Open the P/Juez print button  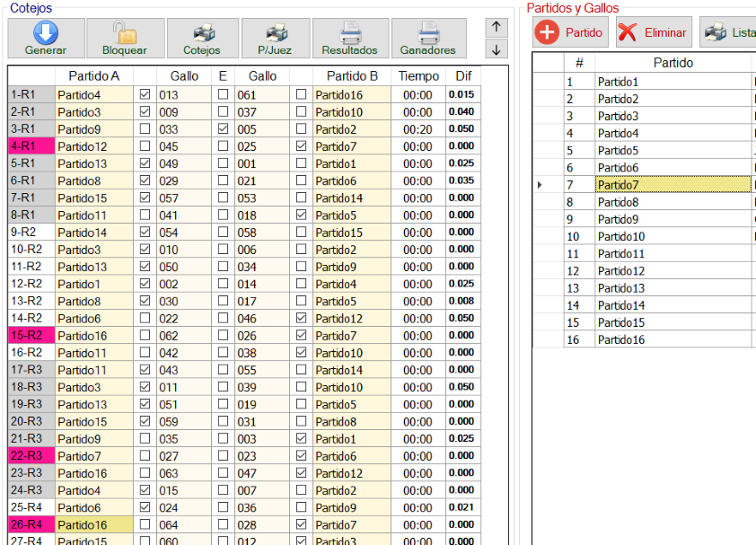click(x=276, y=38)
